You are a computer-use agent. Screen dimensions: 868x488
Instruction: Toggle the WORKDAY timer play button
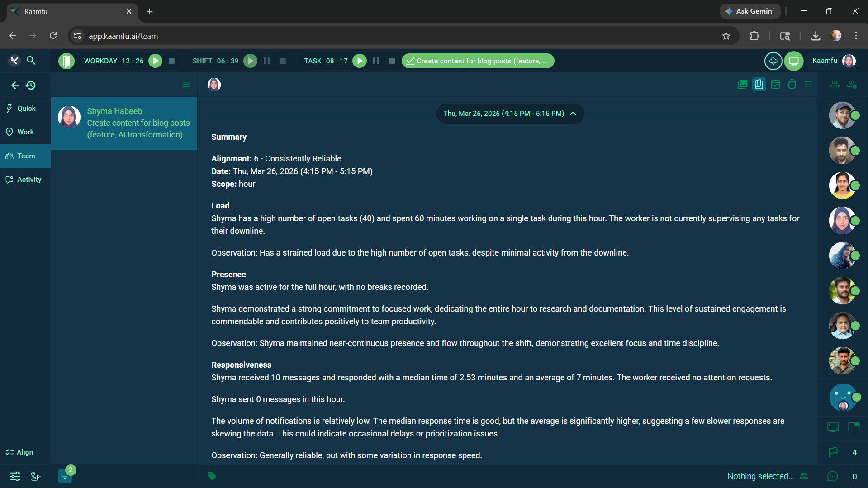point(155,61)
